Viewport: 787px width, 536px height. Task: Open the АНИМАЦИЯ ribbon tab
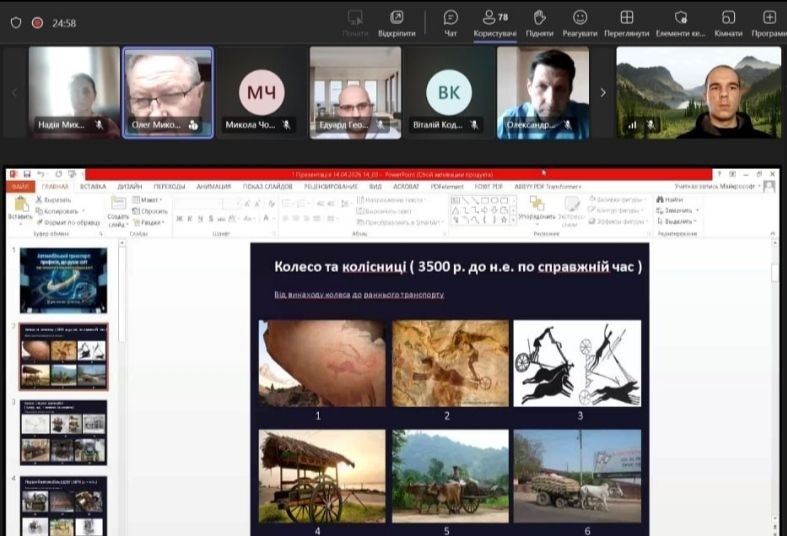click(x=213, y=186)
